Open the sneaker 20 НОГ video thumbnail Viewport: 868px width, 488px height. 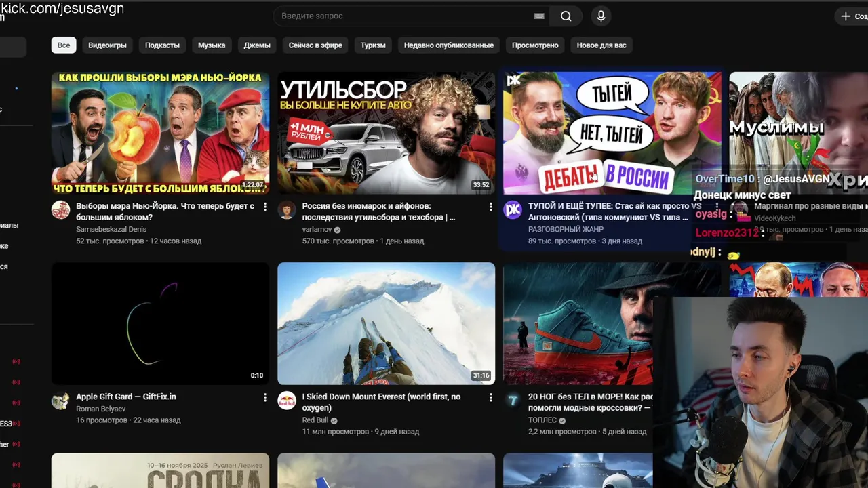pos(578,323)
